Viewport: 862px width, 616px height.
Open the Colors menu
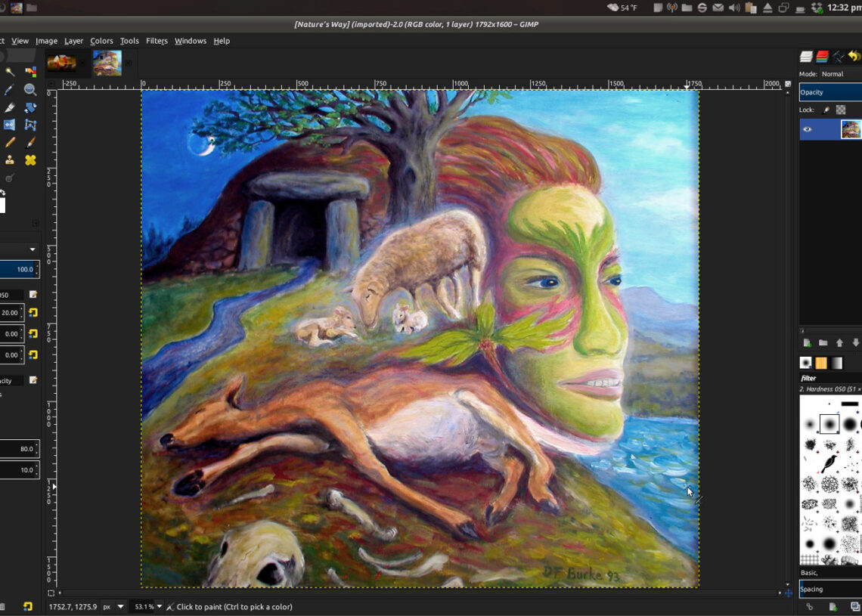[101, 41]
